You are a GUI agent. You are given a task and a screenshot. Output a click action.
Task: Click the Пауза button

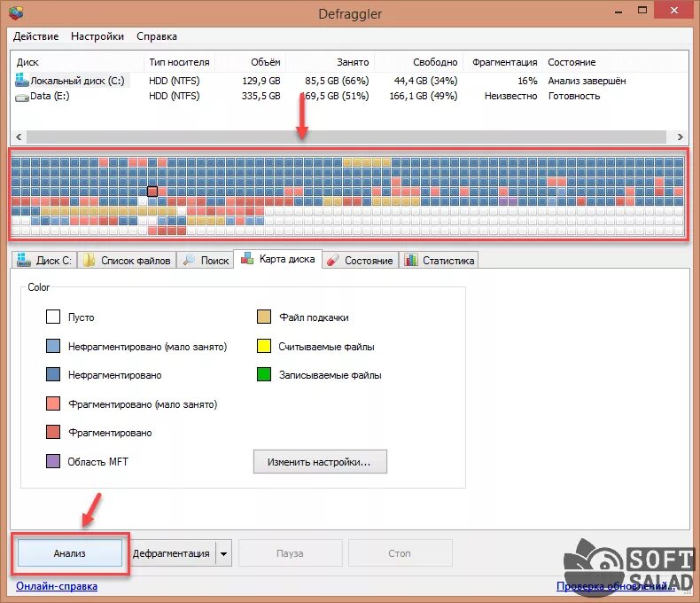point(290,553)
